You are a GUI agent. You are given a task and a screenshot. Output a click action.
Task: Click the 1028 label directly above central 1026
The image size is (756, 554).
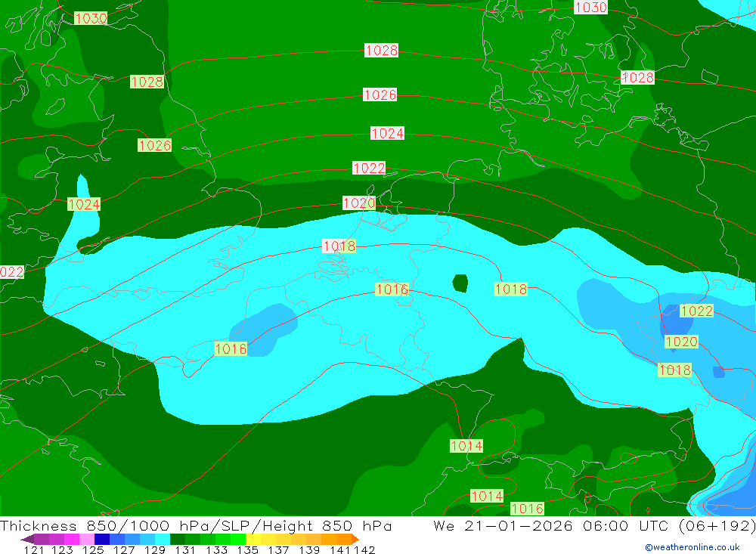[381, 50]
